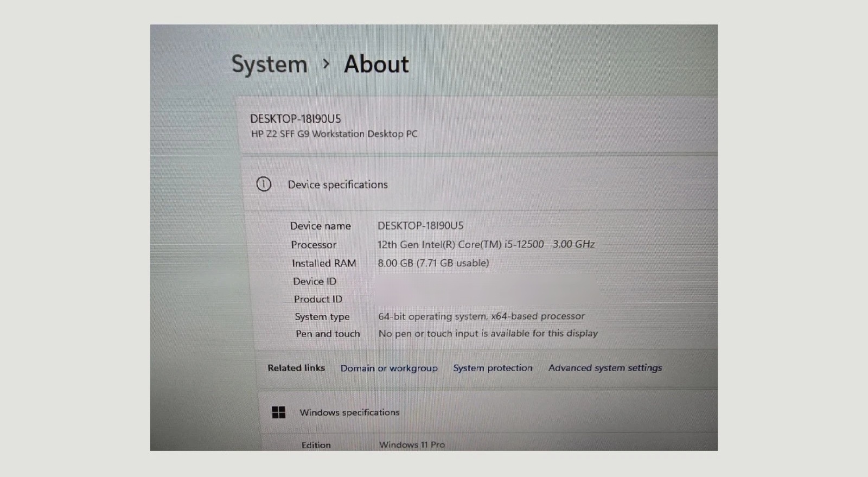This screenshot has height=477, width=868.
Task: Select the DESKTOP-18I90U5 title in the top card
Action: [x=296, y=119]
